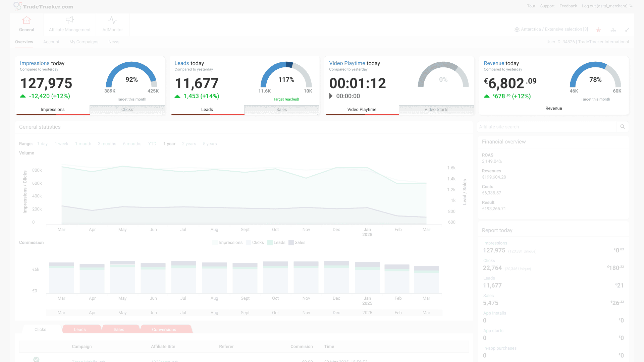Switch table to Conversions tab
This screenshot has width=644, height=362.
(164, 329)
